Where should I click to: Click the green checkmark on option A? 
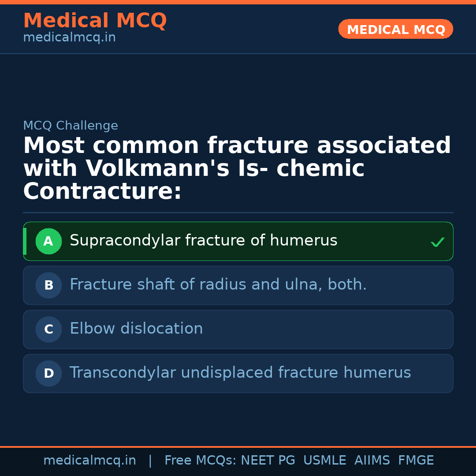point(437,242)
